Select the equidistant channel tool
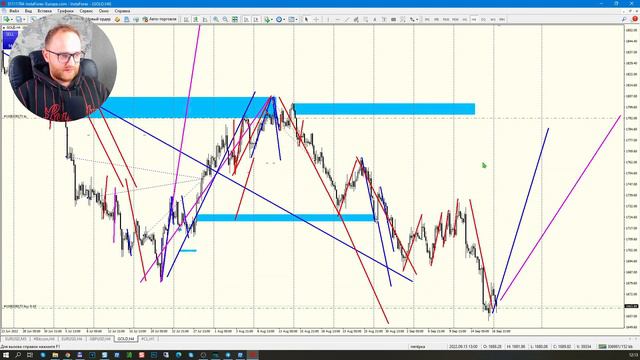The width and height of the screenshot is (640, 360). pos(356,19)
